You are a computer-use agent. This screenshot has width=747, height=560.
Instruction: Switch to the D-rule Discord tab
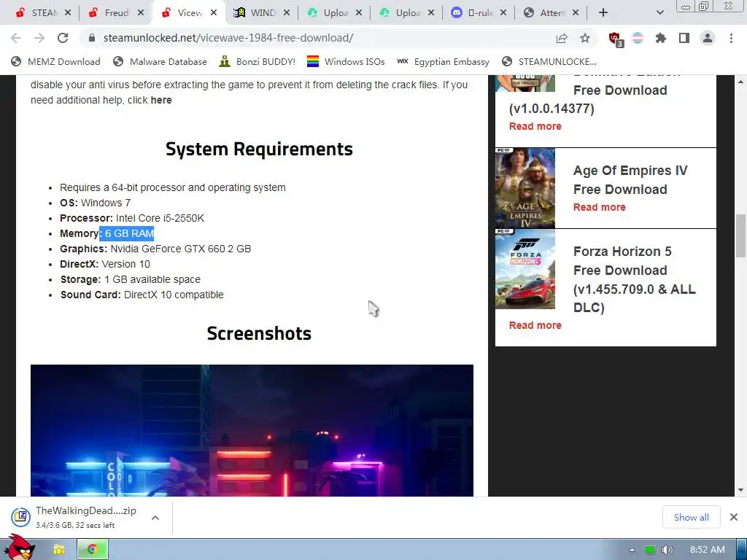479,13
